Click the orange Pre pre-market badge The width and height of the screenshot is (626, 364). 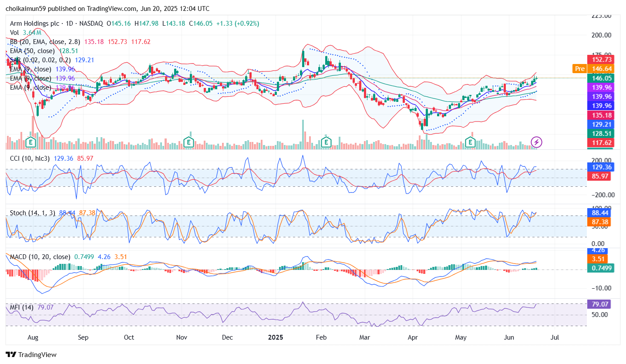pos(579,69)
